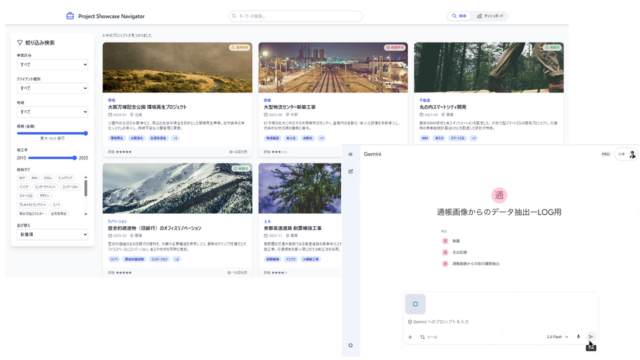Click the view count eye on the Osaka park card

[231, 152]
